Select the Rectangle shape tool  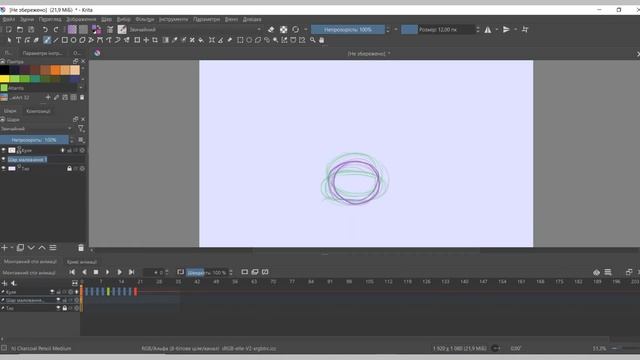coord(64,40)
